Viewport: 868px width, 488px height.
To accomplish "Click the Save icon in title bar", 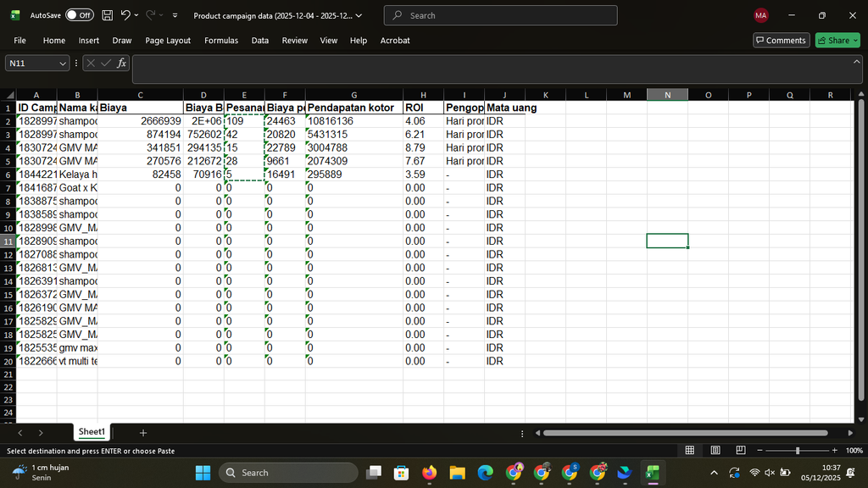I will (x=108, y=15).
